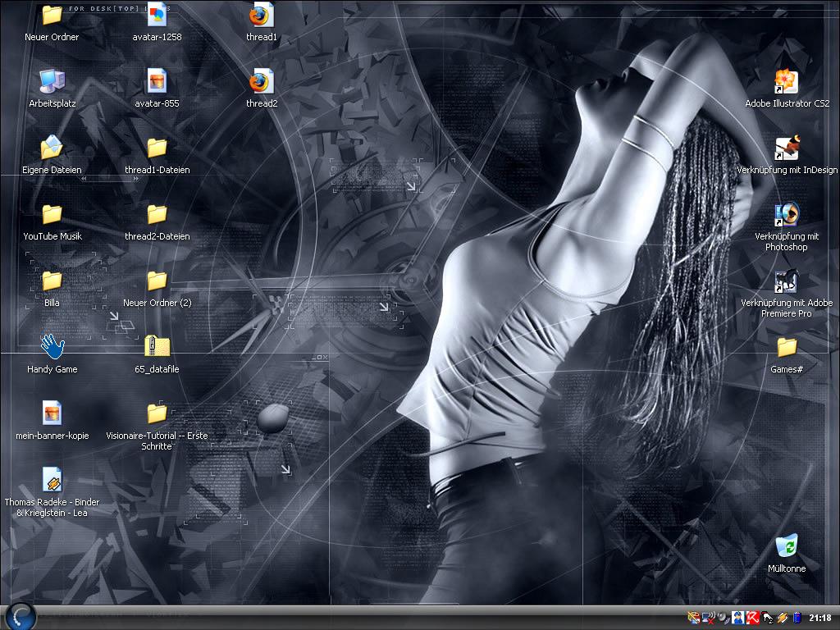Image resolution: width=840 pixels, height=630 pixels.
Task: Select the thread2 Firefox document icon
Action: (x=262, y=82)
